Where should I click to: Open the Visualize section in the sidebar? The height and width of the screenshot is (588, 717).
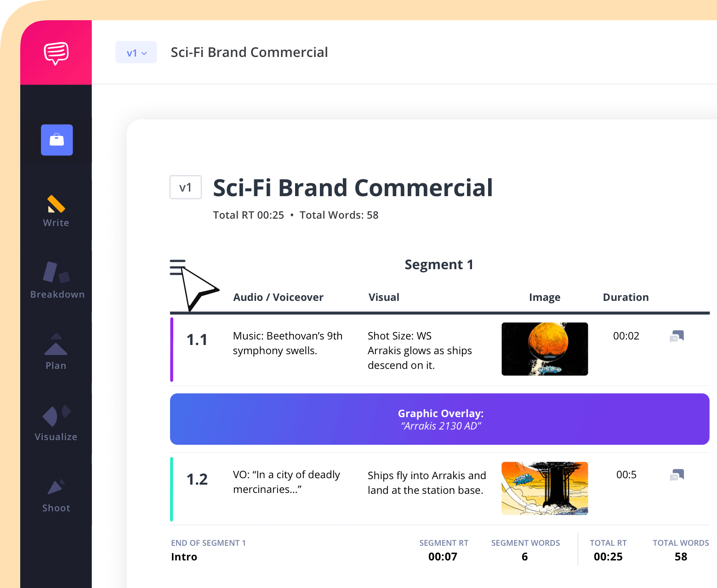tap(56, 424)
